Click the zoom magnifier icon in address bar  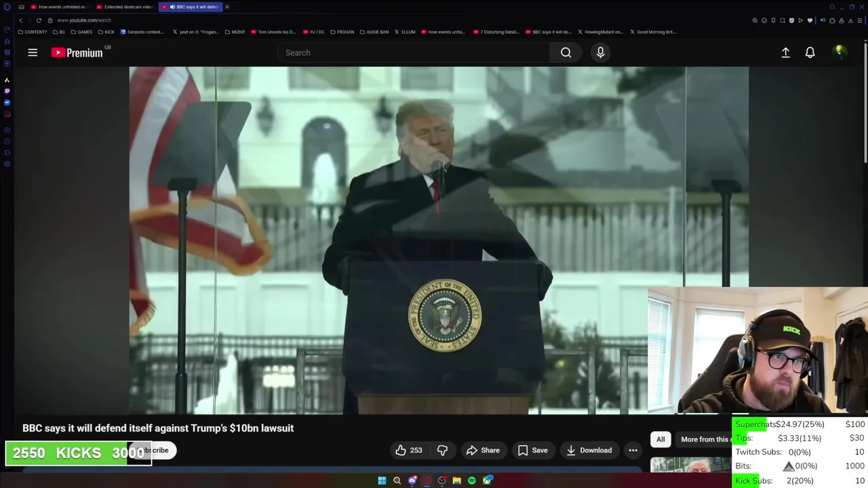pos(755,20)
